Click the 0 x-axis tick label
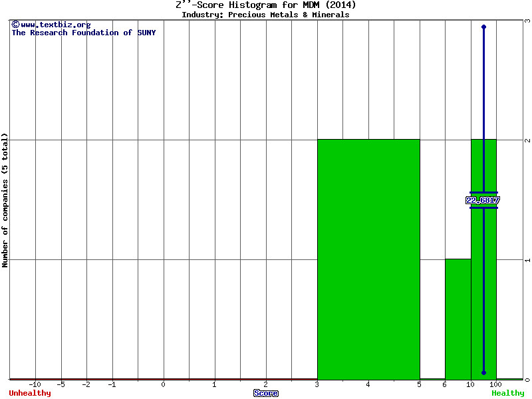Image resolution: width=532 pixels, height=399 pixels. click(163, 384)
